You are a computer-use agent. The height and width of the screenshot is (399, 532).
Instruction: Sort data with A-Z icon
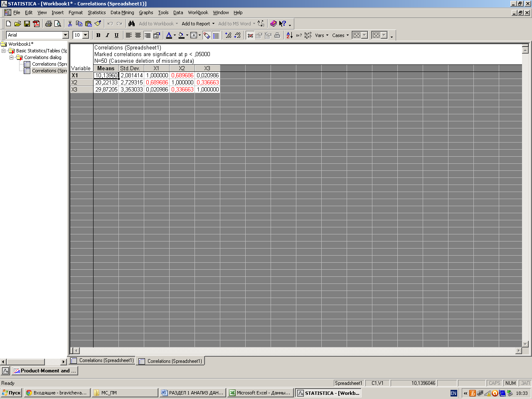290,35
